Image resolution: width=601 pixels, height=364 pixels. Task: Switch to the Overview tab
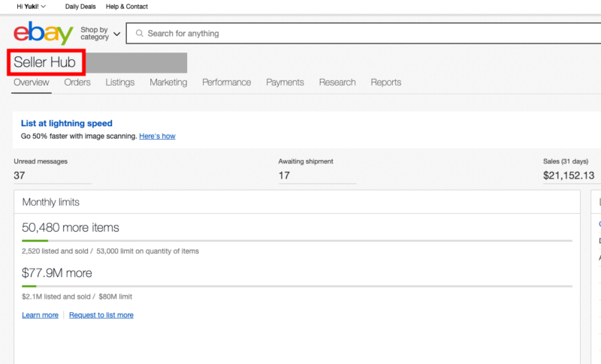[32, 83]
